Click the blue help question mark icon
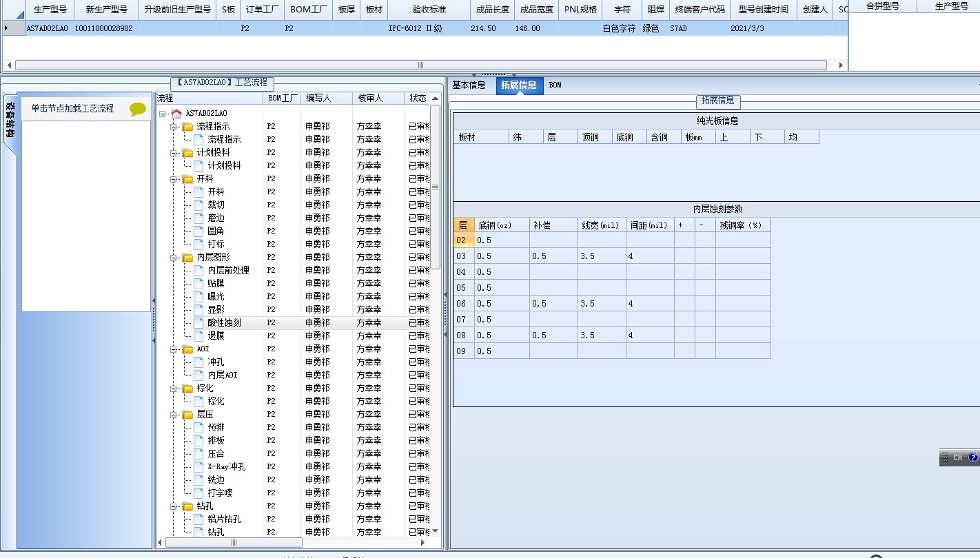The image size is (980, 558). 973,457
